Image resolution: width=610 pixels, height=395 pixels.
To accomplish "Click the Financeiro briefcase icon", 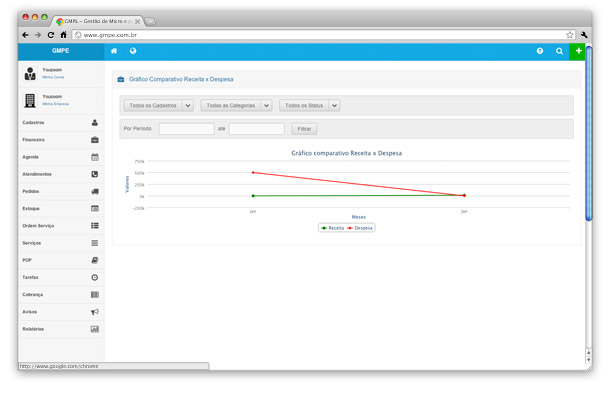I will (95, 140).
